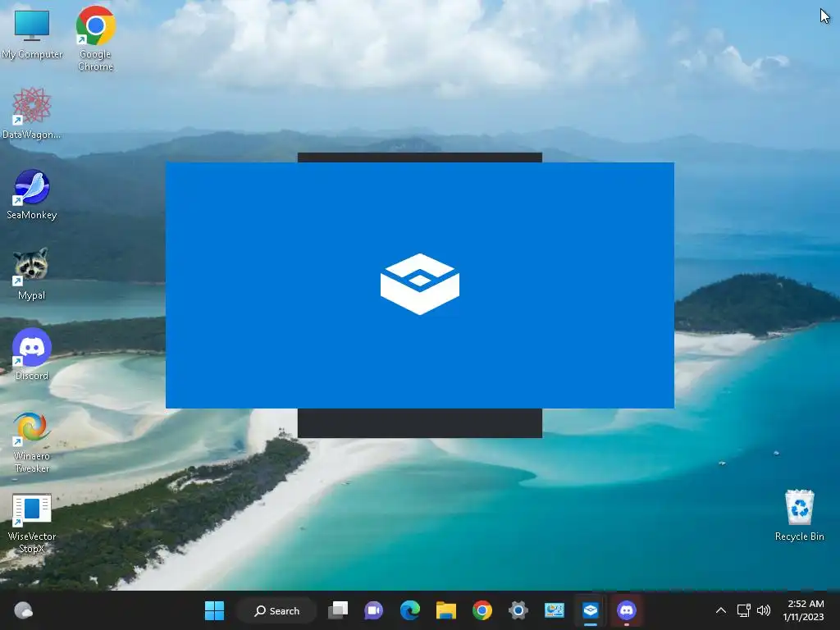The image size is (840, 630).
Task: Click the taskbar Search box
Action: click(x=277, y=610)
